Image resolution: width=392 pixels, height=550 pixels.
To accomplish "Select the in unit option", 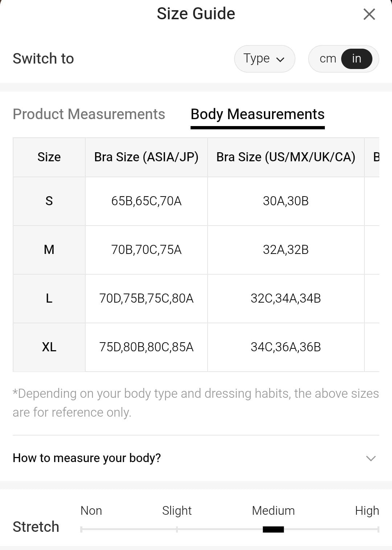I will pyautogui.click(x=356, y=58).
